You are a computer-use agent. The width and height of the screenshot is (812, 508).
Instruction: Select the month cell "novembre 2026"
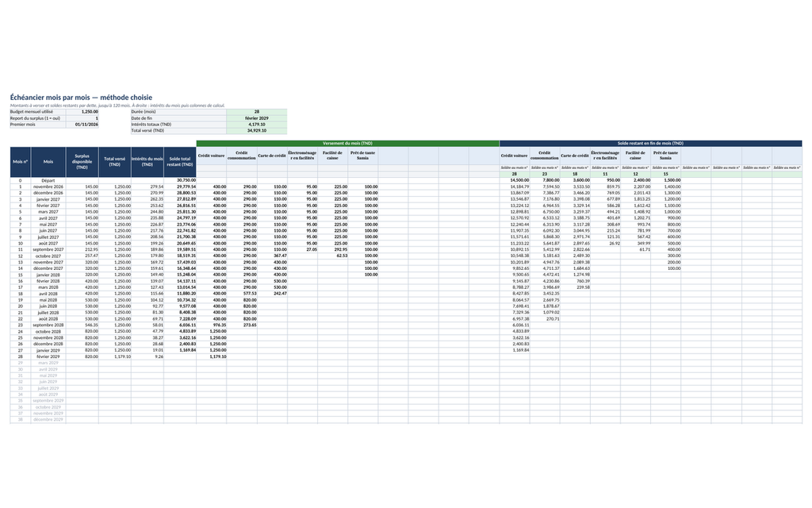[x=48, y=187]
